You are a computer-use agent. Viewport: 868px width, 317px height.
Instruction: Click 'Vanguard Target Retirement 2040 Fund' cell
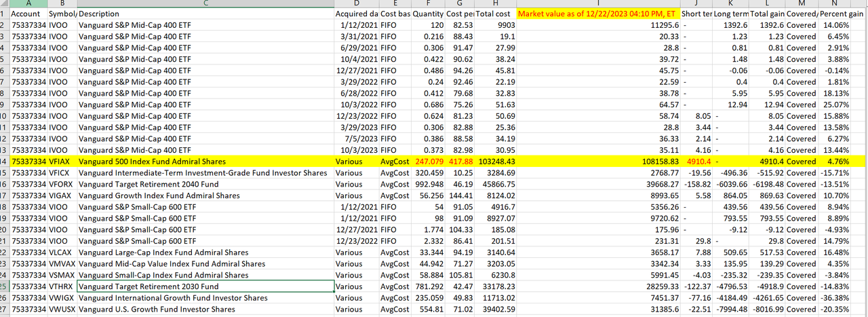click(x=205, y=184)
